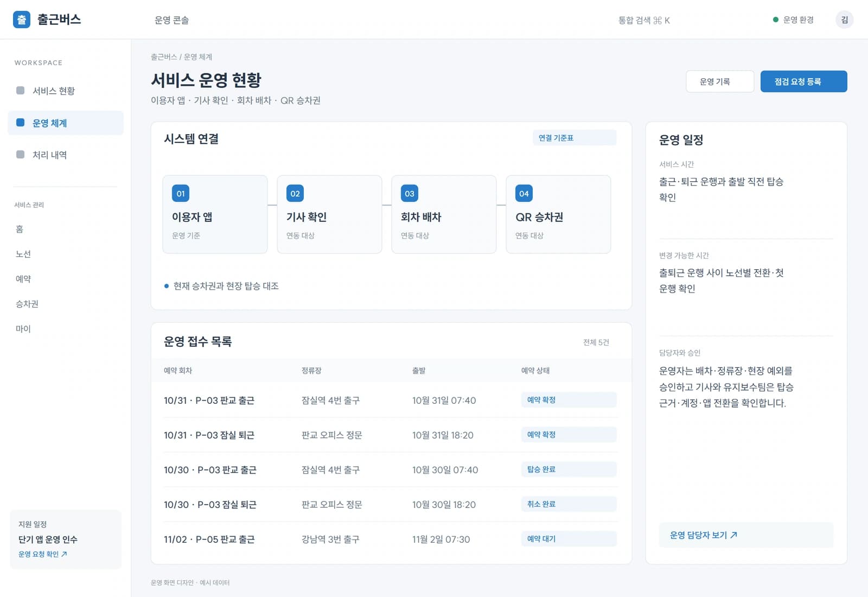
Task: Click the 출근버스 logo icon
Action: tap(22, 20)
